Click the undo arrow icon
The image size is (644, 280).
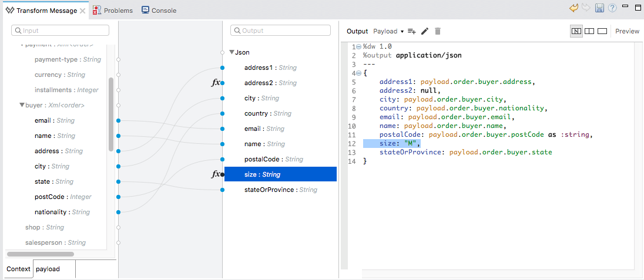574,8
